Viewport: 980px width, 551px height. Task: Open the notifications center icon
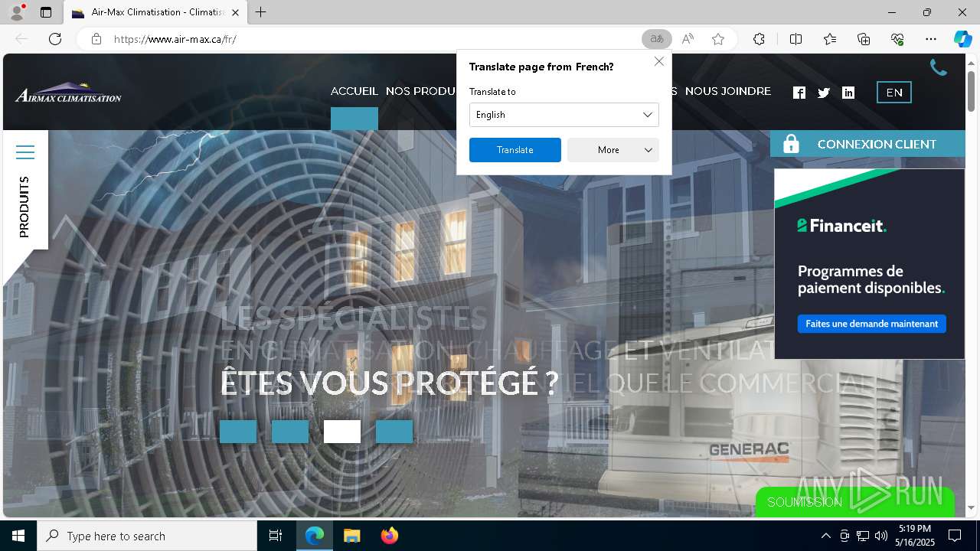pos(955,536)
